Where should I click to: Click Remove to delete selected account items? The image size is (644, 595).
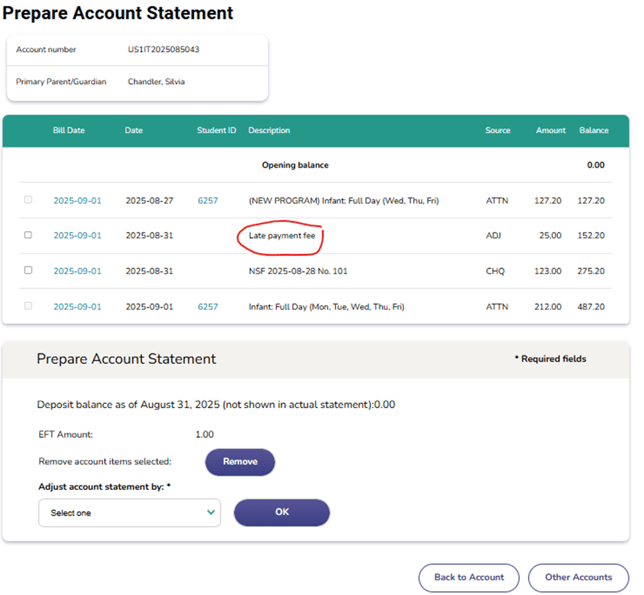[240, 462]
